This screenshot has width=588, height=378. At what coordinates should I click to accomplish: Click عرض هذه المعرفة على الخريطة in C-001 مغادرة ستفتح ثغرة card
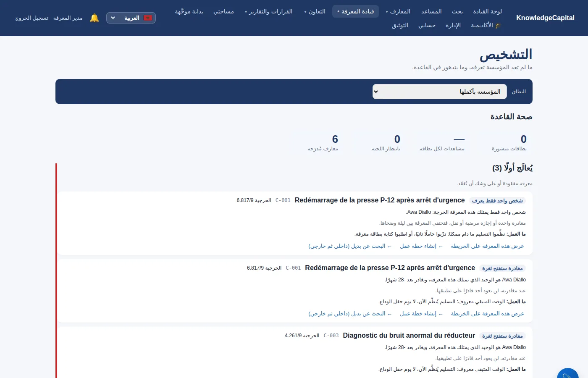(487, 314)
